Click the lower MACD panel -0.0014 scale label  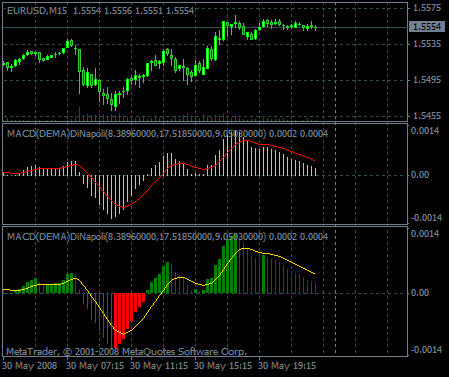(426, 350)
